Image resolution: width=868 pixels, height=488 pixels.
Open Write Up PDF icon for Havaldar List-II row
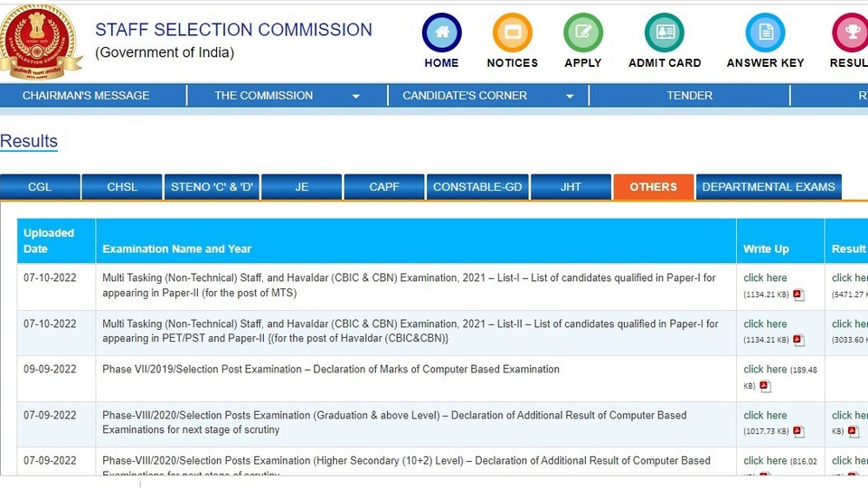click(x=798, y=340)
